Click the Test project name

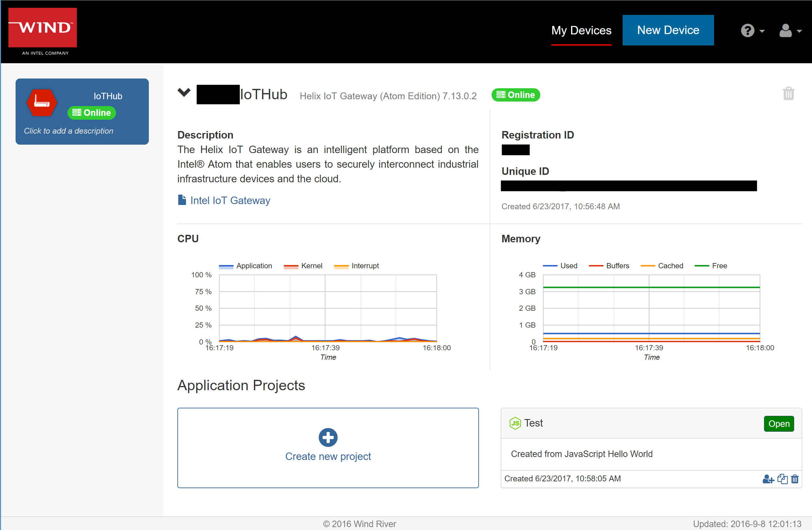click(533, 423)
